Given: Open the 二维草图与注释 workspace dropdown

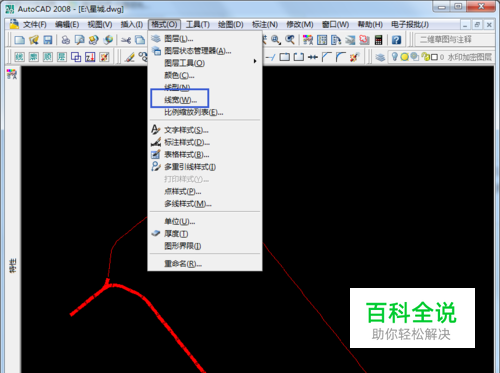Looking at the screenshot, I should [x=455, y=40].
